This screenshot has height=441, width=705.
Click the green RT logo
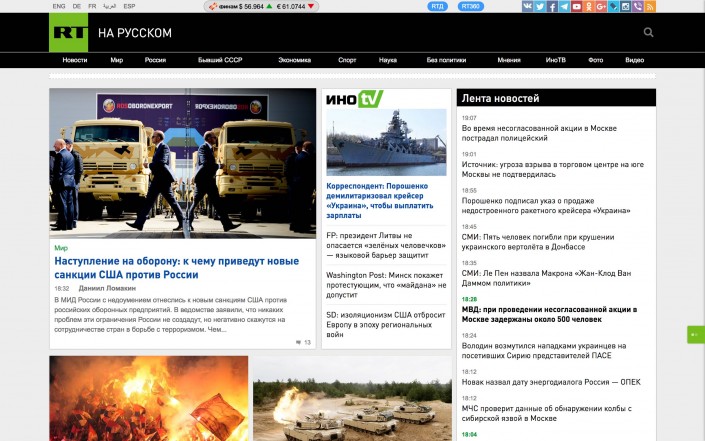click(68, 33)
